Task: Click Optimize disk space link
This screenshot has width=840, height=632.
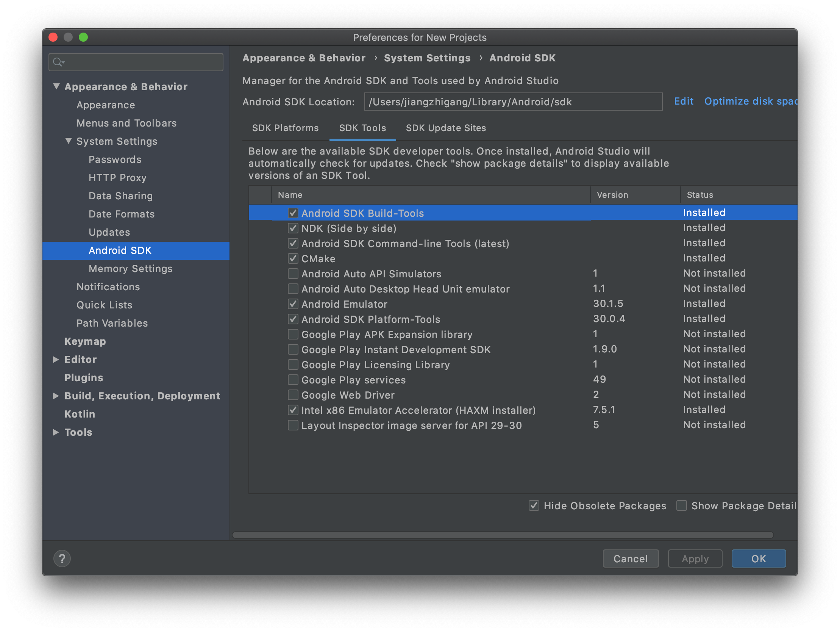Action: 750,101
